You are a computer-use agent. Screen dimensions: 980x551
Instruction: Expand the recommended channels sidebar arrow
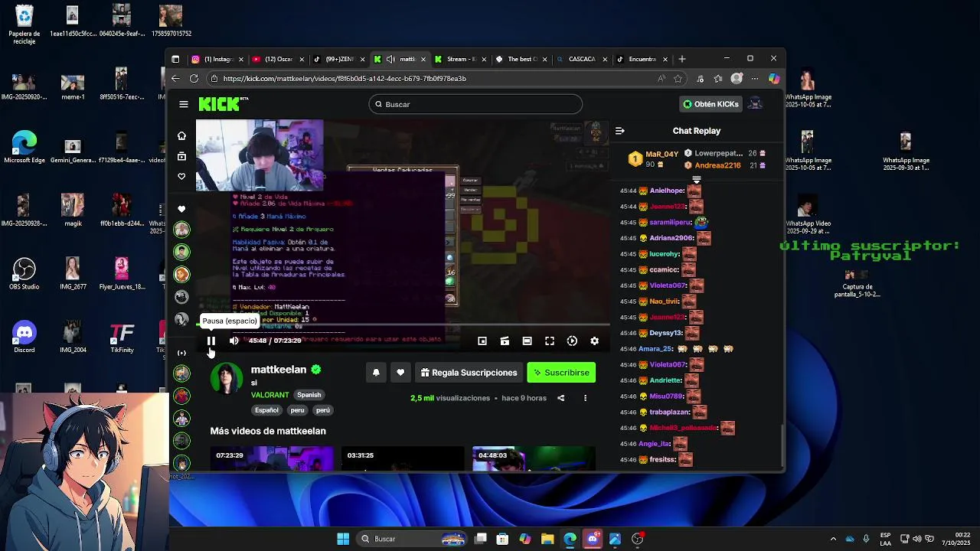pos(181,353)
